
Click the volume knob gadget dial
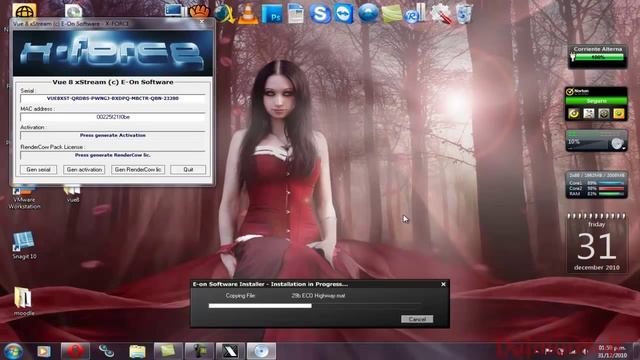(617, 144)
